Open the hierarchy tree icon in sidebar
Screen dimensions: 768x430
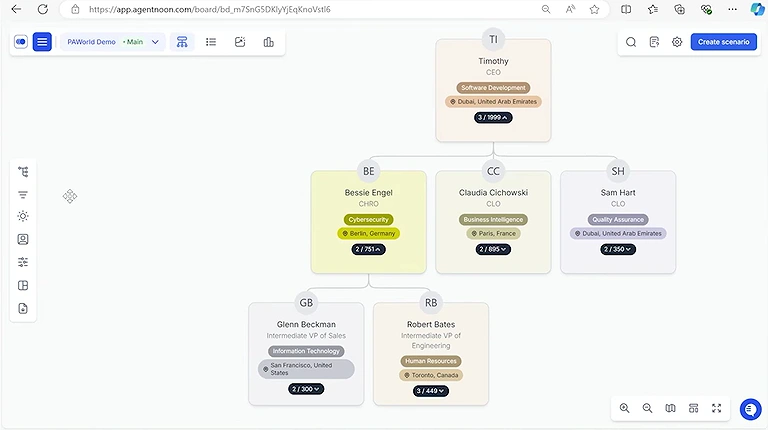(x=23, y=171)
